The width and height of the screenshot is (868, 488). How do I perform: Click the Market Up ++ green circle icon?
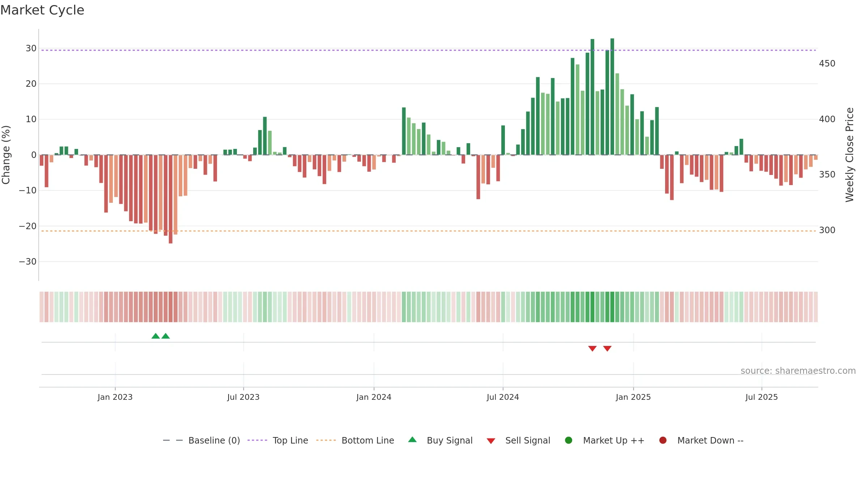coord(569,440)
